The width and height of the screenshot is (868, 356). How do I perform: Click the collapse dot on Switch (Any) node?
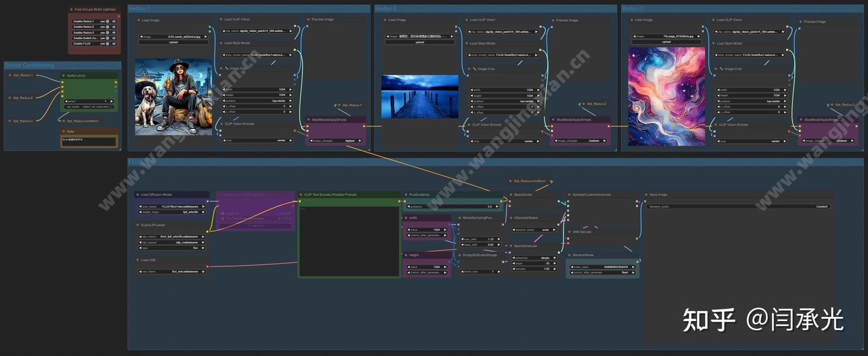pyautogui.click(x=63, y=75)
